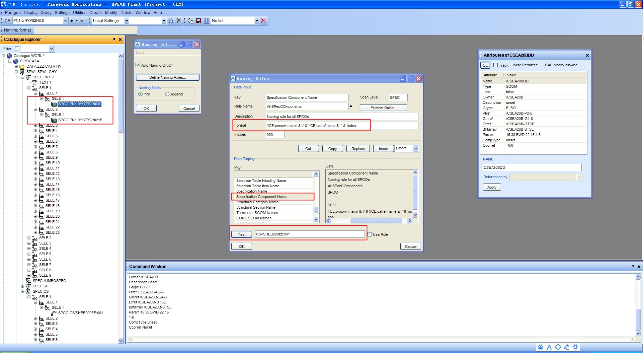Image resolution: width=644 pixels, height=353 pixels.
Task: Select the Append naming mode
Action: coord(167,94)
